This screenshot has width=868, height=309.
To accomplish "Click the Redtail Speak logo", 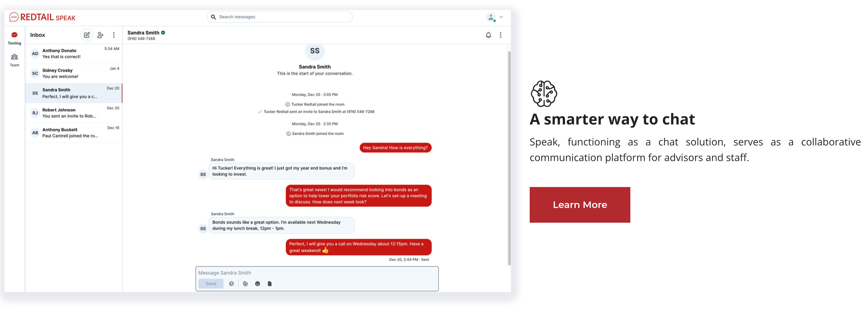I will click(x=43, y=17).
